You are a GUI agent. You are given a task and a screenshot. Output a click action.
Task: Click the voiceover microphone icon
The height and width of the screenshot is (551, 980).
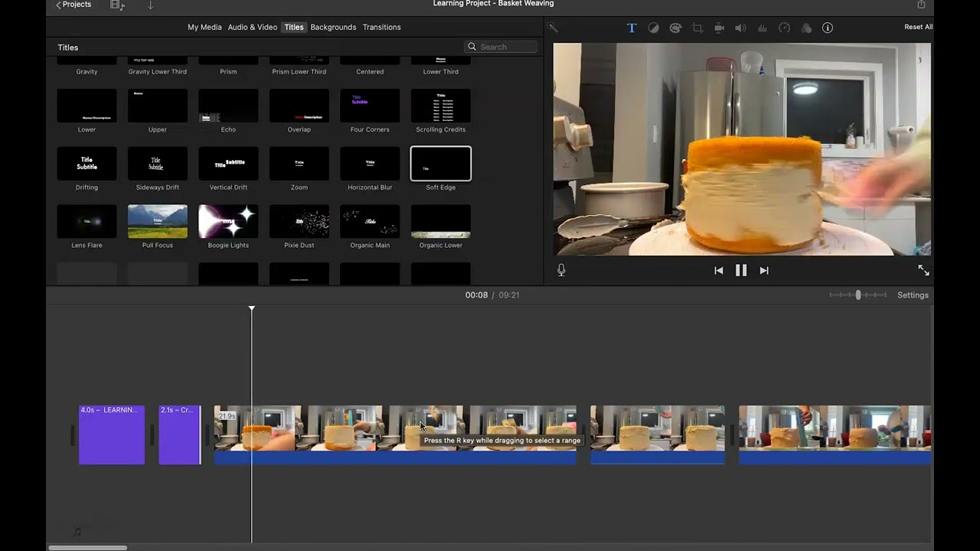(x=561, y=270)
